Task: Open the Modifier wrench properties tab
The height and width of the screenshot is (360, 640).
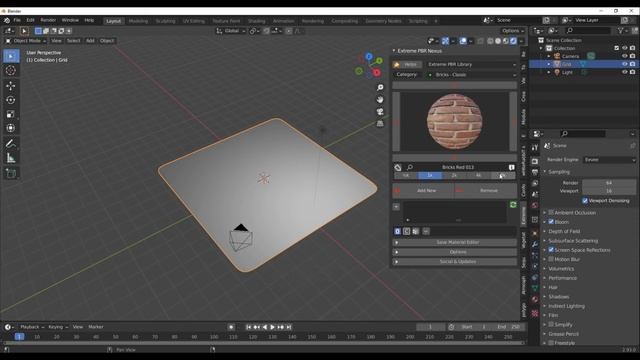Action: point(535,244)
